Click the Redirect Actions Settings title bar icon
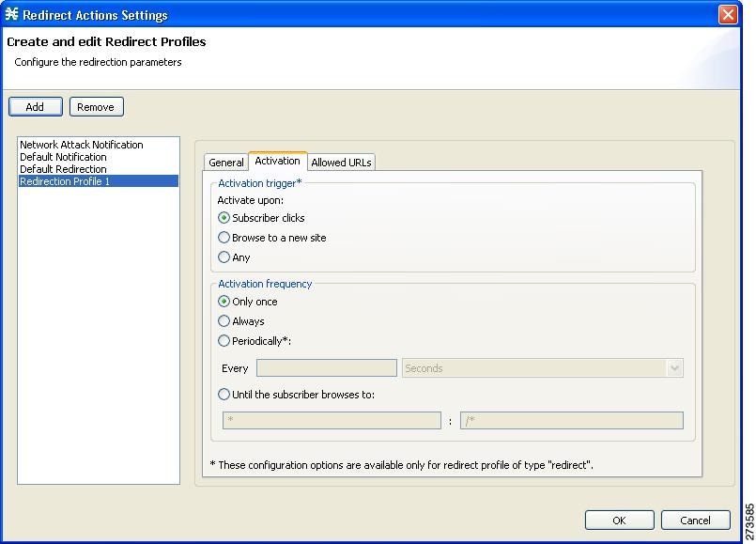This screenshot has height=544, width=756. (x=12, y=15)
